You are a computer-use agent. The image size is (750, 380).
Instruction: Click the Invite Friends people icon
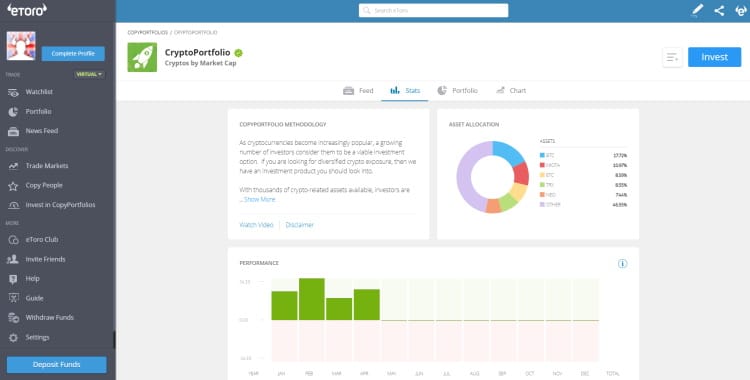point(13,259)
